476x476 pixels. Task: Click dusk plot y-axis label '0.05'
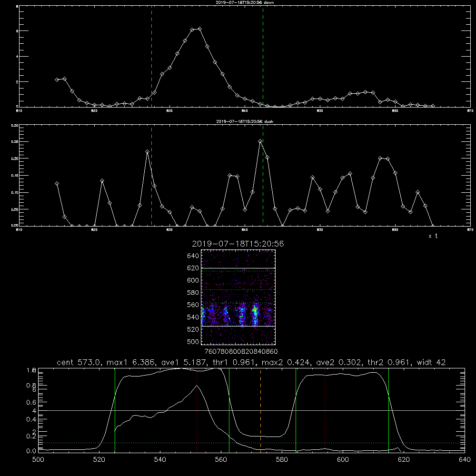click(x=15, y=209)
